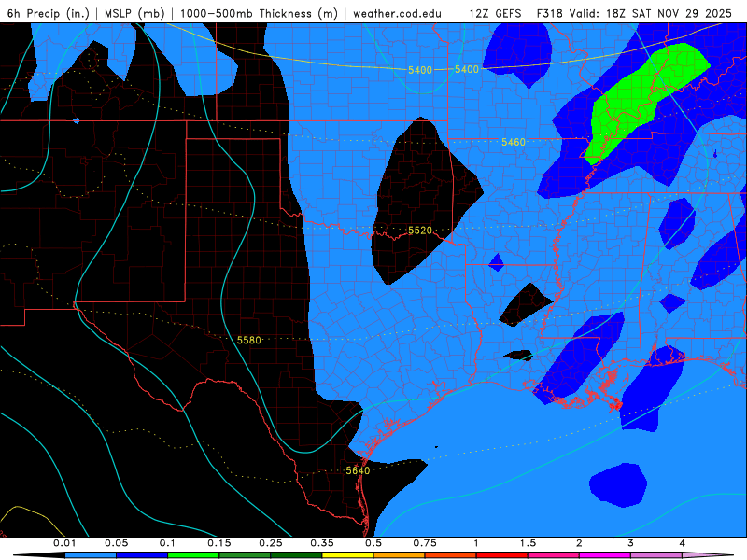
Task: Click the 1.5 colorbar tick label
Action: 528,543
